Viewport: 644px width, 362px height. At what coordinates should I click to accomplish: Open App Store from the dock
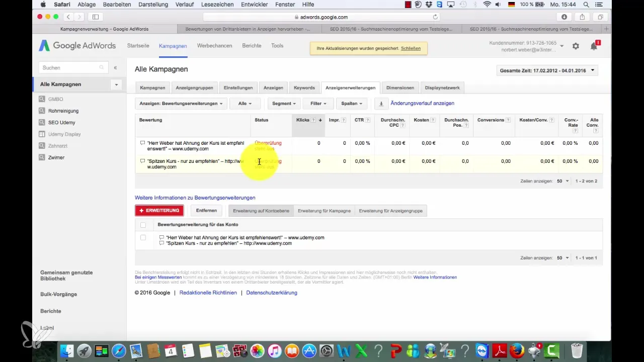pyautogui.click(x=309, y=350)
